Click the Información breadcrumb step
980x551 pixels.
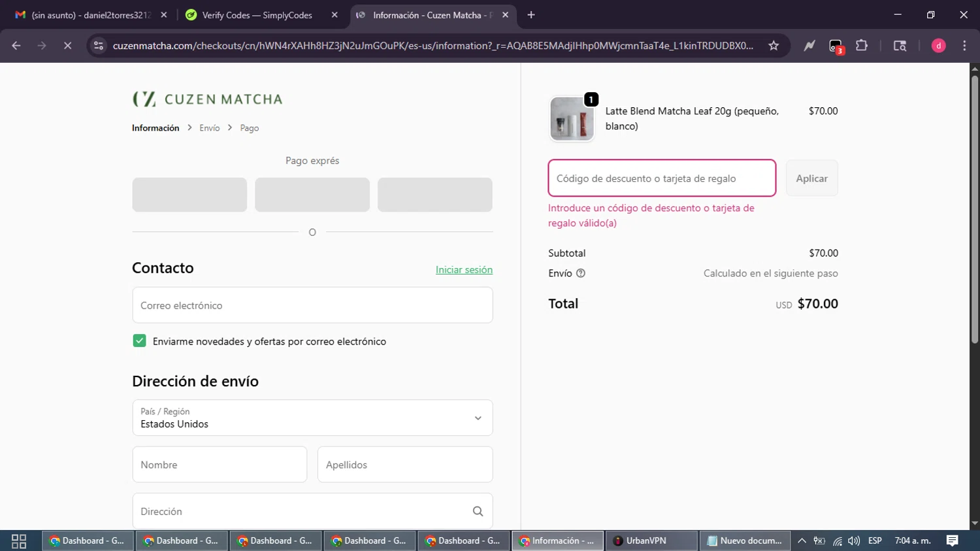(x=155, y=128)
